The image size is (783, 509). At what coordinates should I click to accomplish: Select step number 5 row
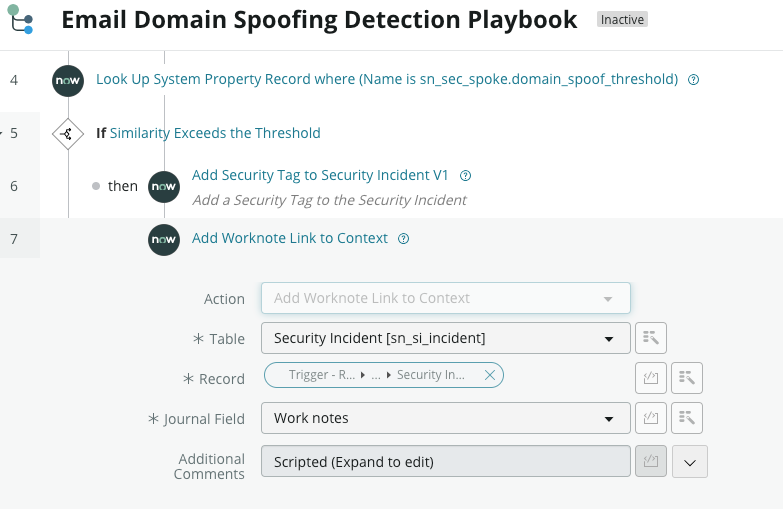[14, 133]
